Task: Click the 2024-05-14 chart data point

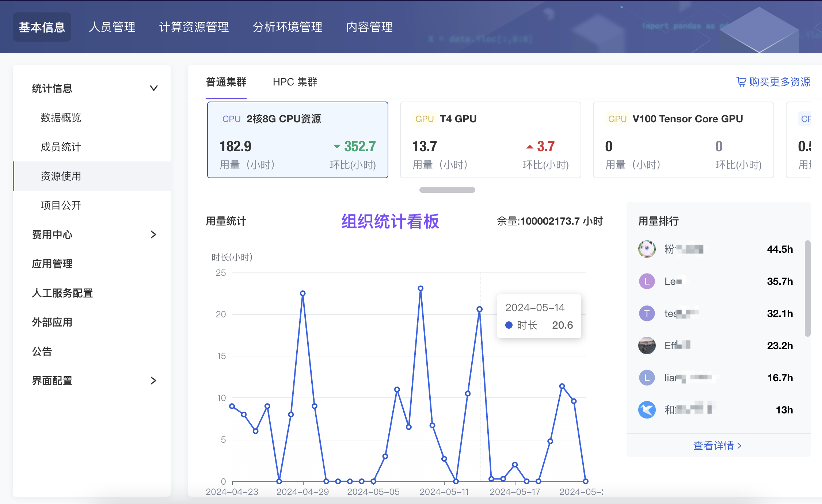Action: pyautogui.click(x=479, y=309)
